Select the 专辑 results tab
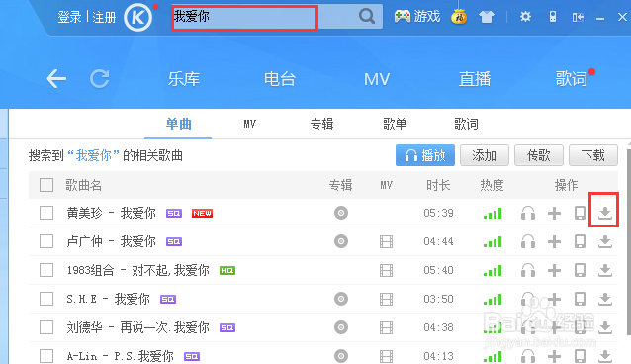 click(x=321, y=124)
